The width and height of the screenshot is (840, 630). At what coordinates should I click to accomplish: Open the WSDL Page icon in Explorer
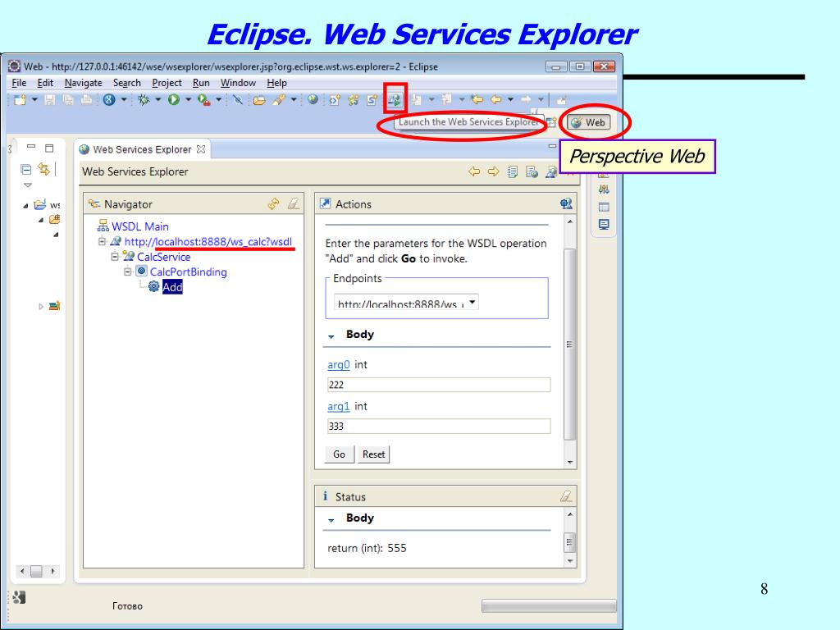pos(551,172)
